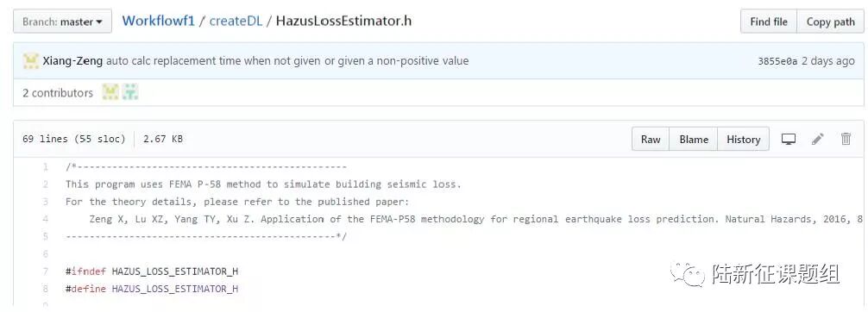The height and width of the screenshot is (312, 868).
Task: Click the 2 days ago timestamp
Action: [x=828, y=61]
